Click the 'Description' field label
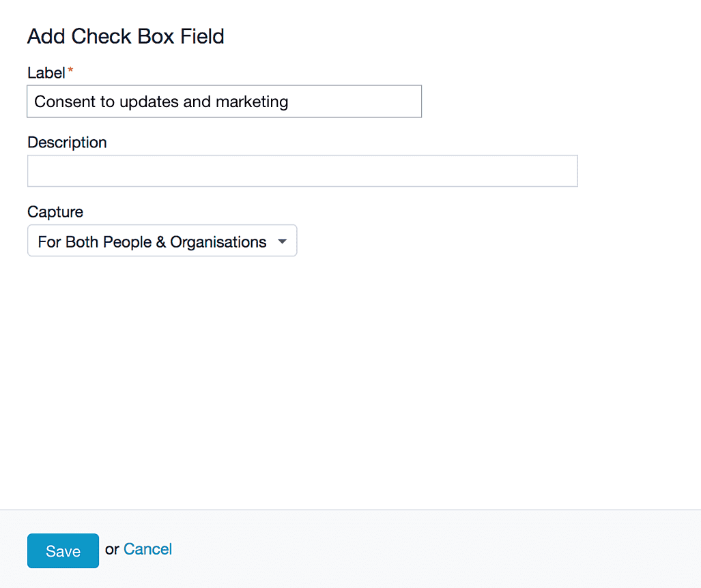 (67, 143)
